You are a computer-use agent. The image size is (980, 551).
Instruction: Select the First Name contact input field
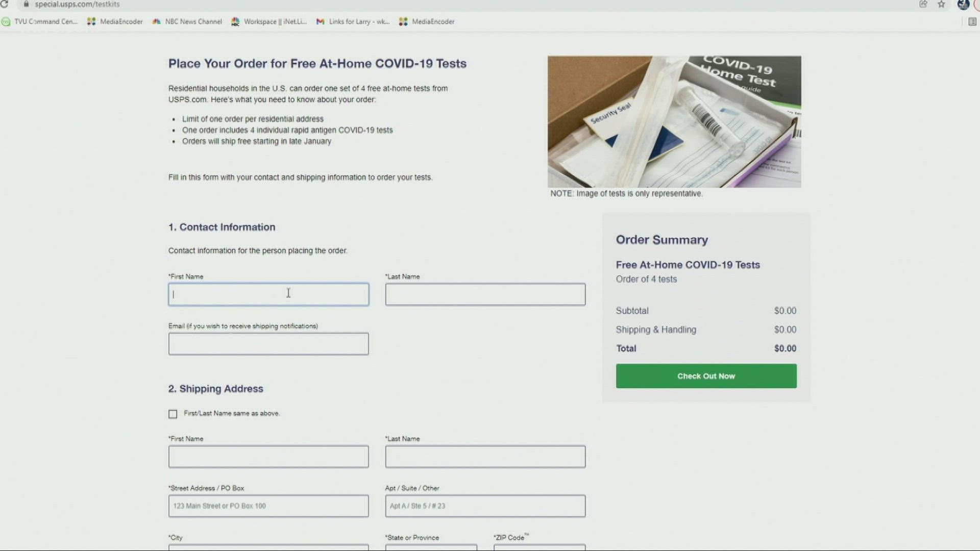click(268, 294)
